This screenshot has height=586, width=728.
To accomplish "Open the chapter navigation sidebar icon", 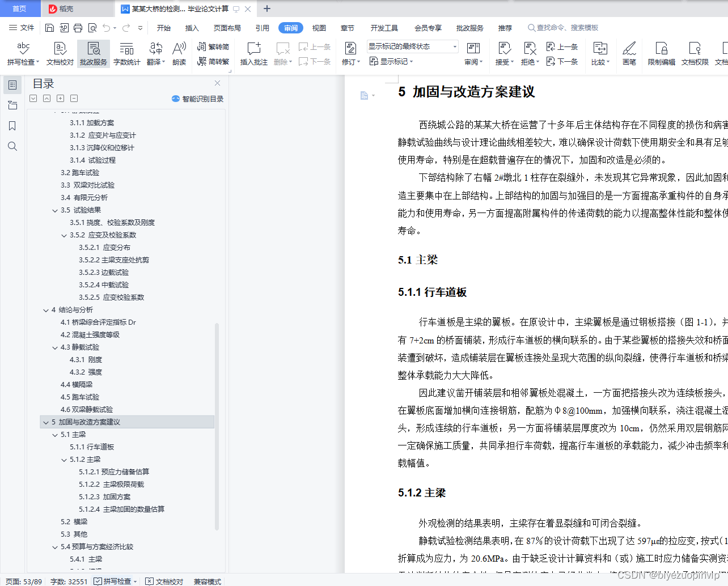I will pos(12,105).
